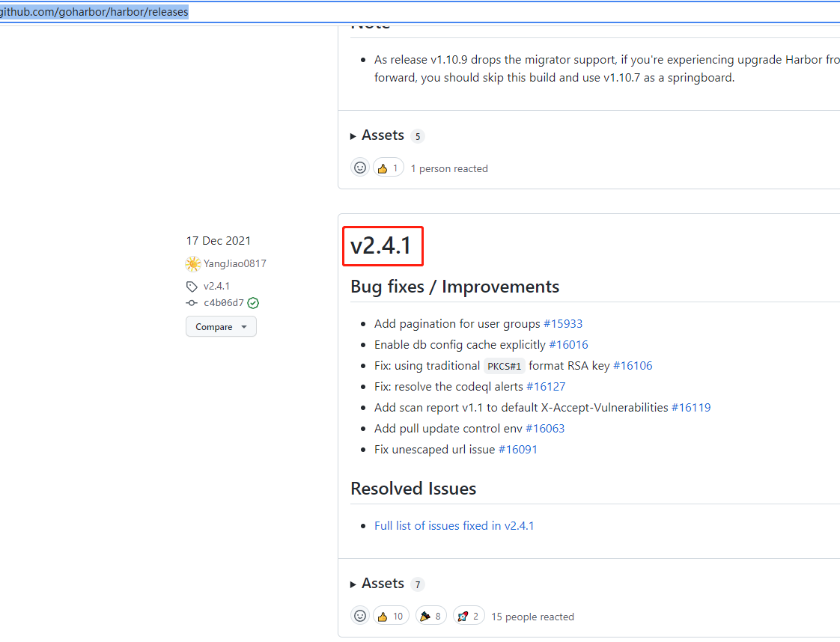Add reaction smiley on the 1 person reacted row
This screenshot has height=642, width=840.
360,168
